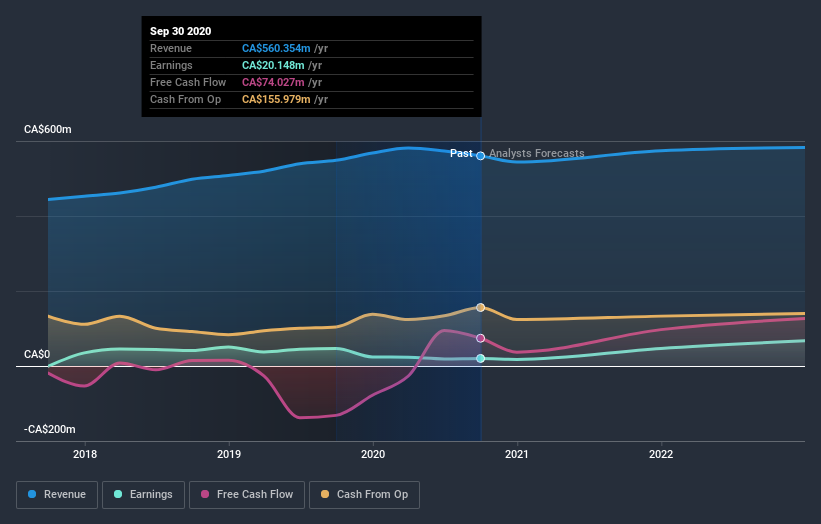Click the CA$0 y-axis label
The height and width of the screenshot is (524, 821).
point(37,354)
